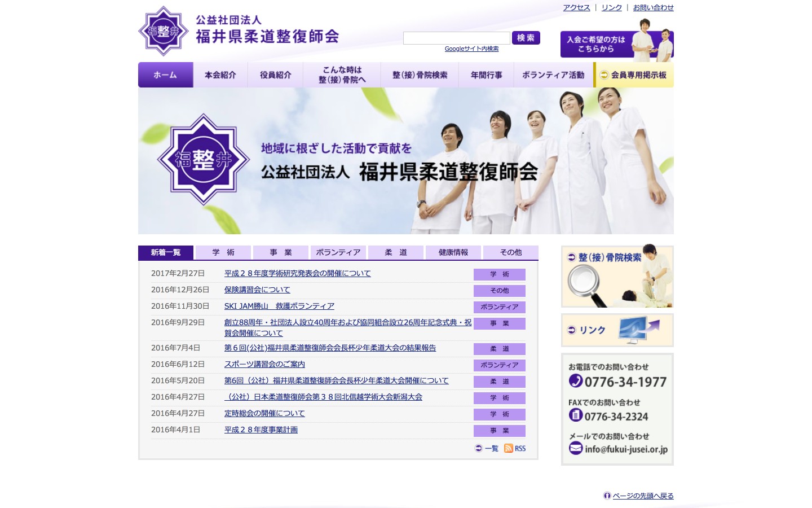Open SKI JAM勝山 救護ボランティア article
Screen dimensions: 812x508
click(279, 306)
